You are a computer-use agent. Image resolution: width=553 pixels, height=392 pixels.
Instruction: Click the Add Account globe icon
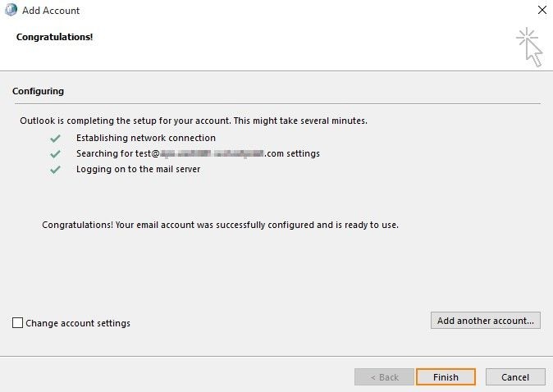point(10,11)
